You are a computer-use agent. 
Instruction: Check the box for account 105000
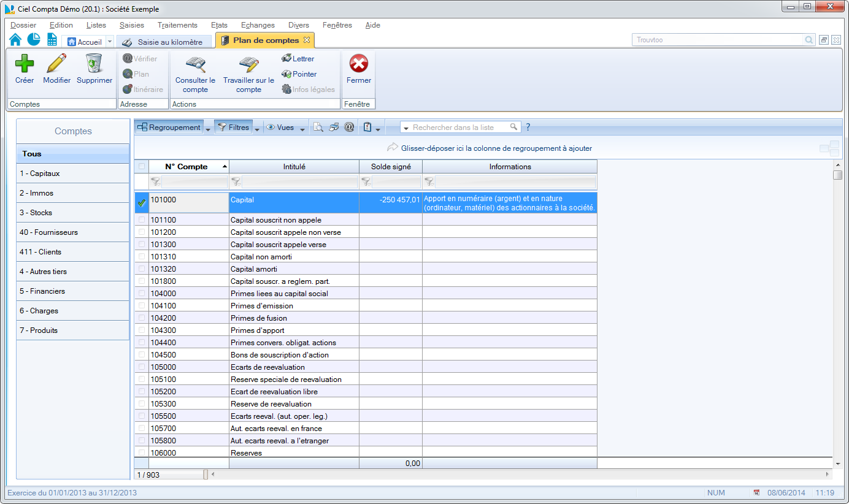pos(142,367)
